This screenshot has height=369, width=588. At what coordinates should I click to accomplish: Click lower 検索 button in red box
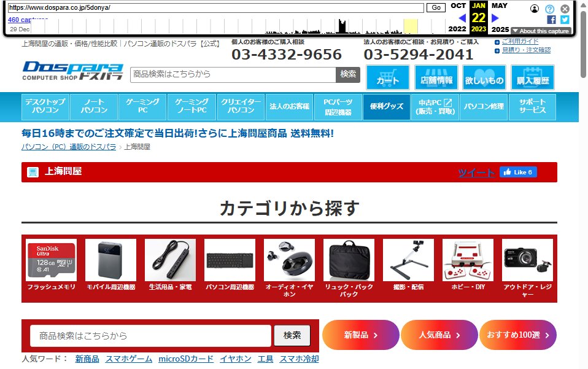[x=292, y=336]
